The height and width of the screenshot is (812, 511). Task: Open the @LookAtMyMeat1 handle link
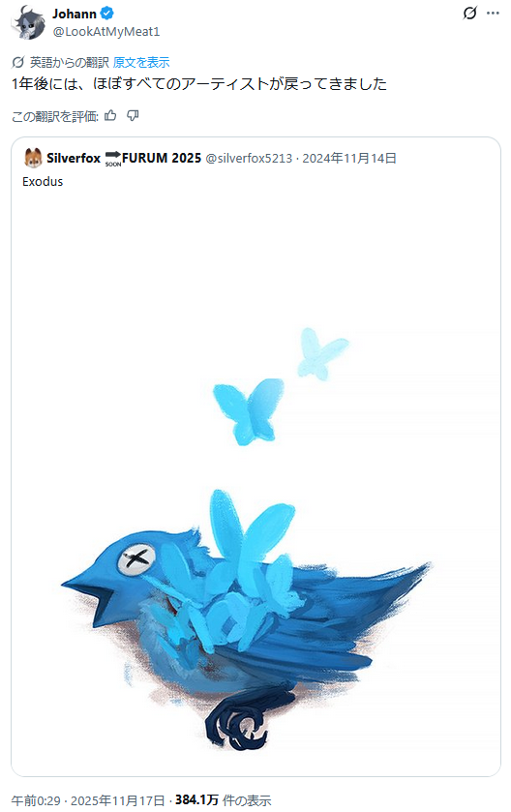106,32
